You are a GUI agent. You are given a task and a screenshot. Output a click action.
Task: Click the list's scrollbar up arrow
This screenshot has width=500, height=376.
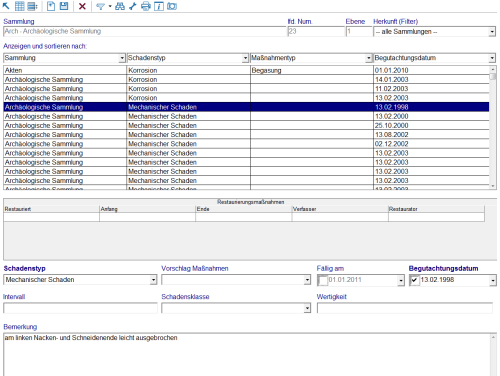[493, 69]
